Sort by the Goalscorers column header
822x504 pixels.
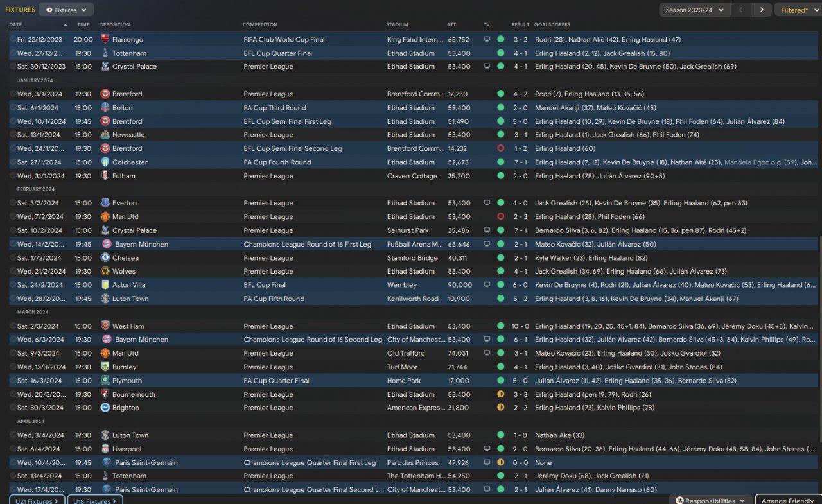pos(552,25)
